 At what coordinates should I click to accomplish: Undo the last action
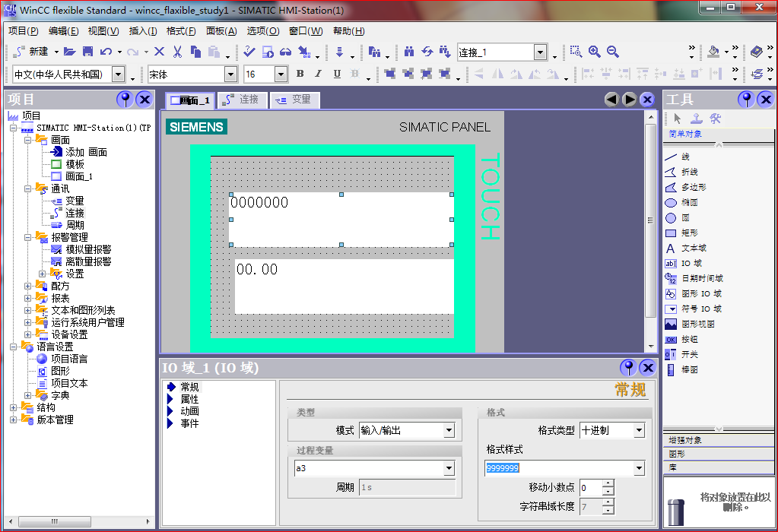pos(106,52)
